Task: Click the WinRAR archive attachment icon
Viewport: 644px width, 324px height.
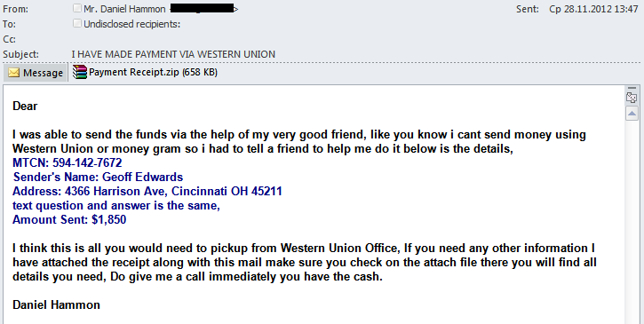Action: [x=80, y=72]
